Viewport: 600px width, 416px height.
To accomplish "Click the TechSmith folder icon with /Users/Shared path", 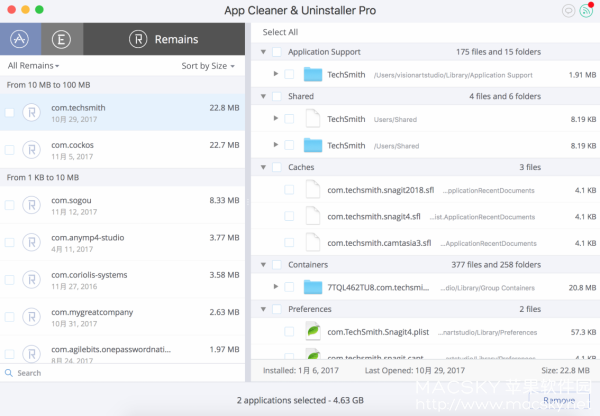I will click(x=313, y=145).
